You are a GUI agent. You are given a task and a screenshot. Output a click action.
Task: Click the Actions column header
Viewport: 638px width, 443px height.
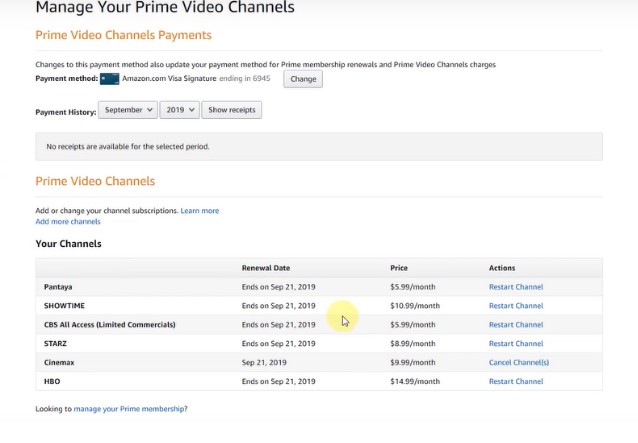[502, 268]
